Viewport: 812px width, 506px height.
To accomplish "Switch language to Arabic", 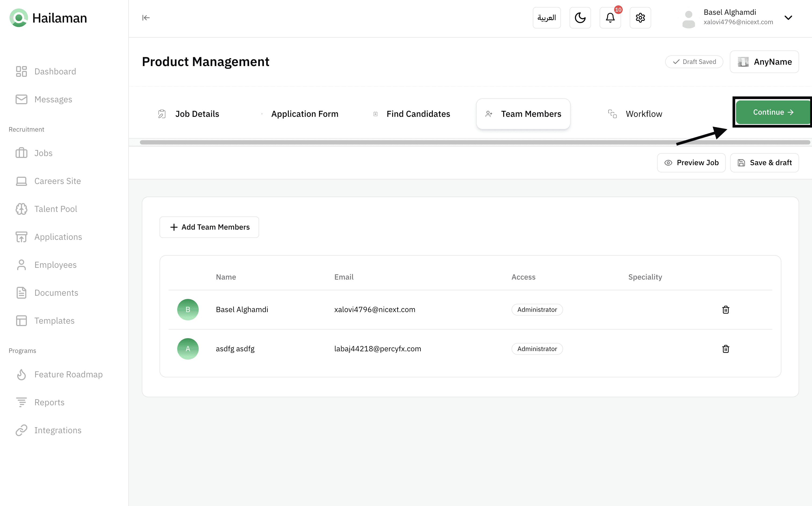I will click(546, 18).
